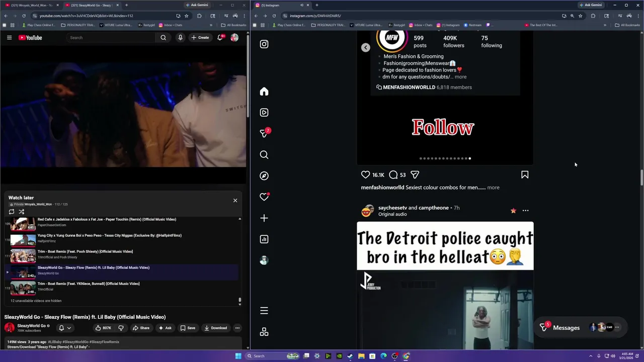Open the SleazyWorld Go channel avatar
Viewport: 644px width, 362px height.
point(10,328)
